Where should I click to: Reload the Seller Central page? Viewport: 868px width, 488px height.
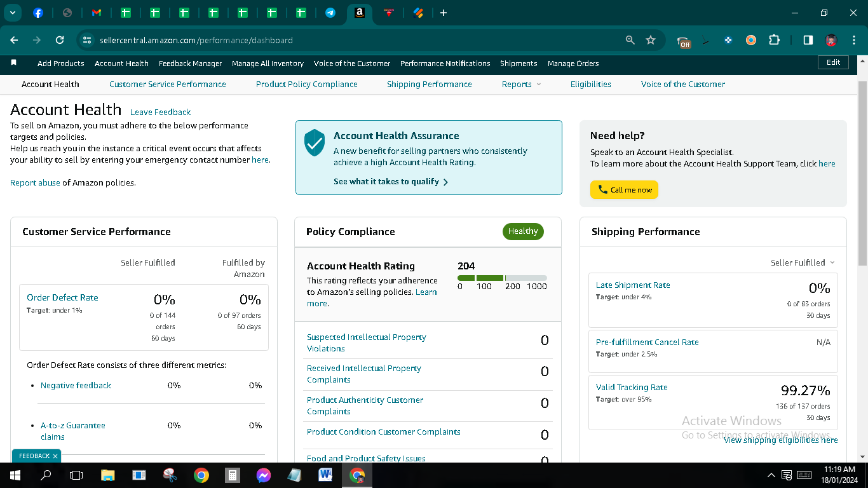pyautogui.click(x=60, y=40)
